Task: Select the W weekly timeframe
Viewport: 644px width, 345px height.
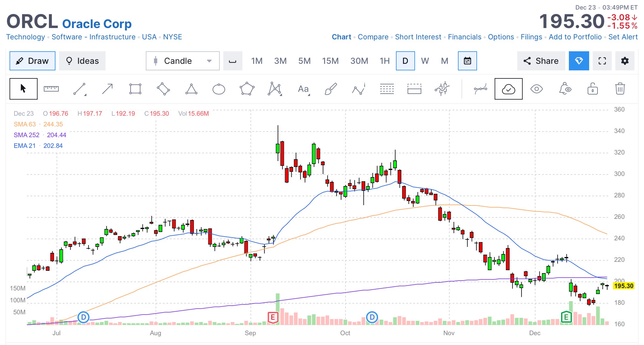Action: point(425,61)
